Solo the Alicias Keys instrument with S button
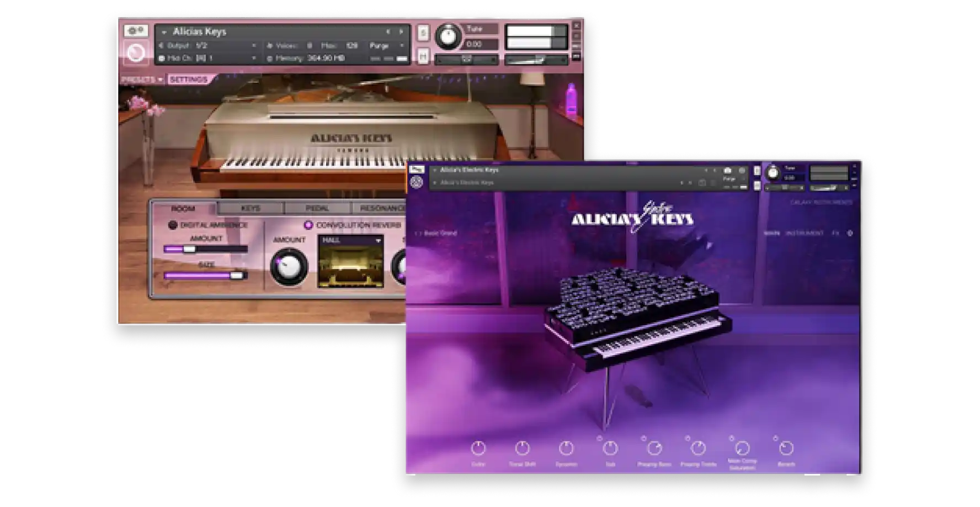 pos(423,33)
